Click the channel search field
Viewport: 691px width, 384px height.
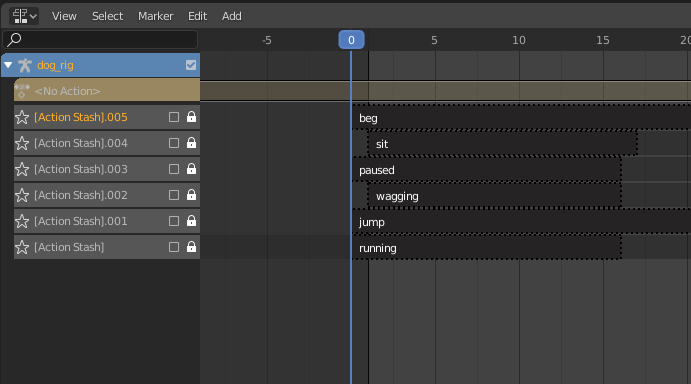[100, 40]
